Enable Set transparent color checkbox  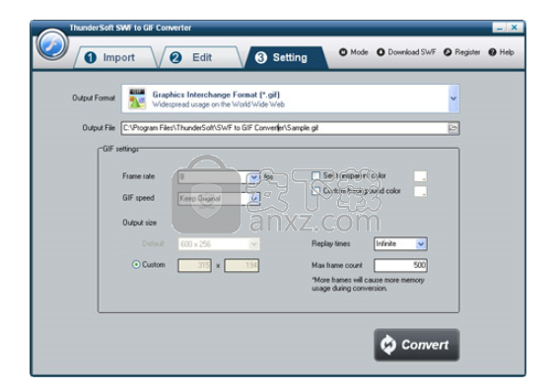315,175
